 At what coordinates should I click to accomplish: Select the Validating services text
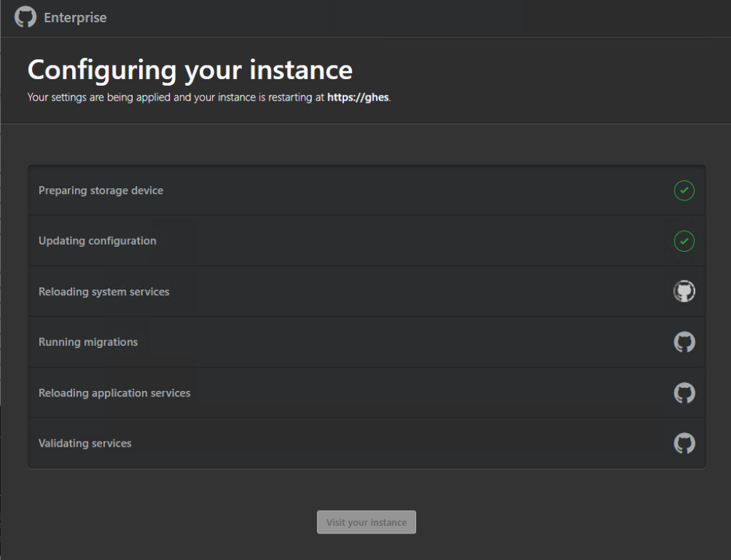coord(85,443)
